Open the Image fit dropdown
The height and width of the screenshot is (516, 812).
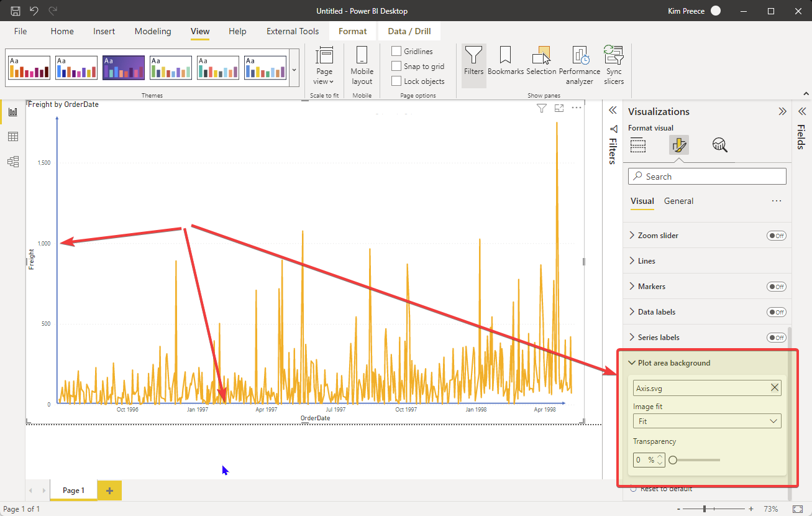(x=707, y=421)
